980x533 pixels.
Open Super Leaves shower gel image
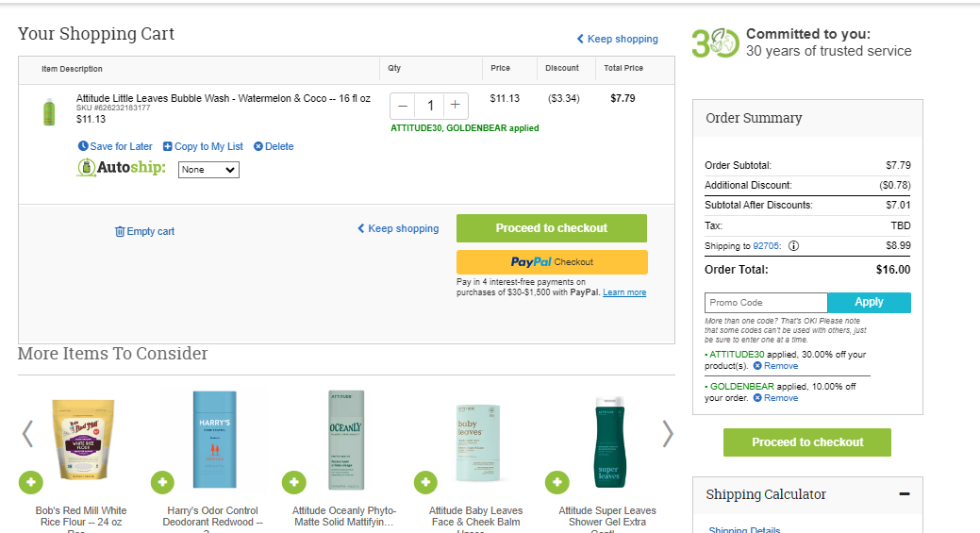point(609,441)
